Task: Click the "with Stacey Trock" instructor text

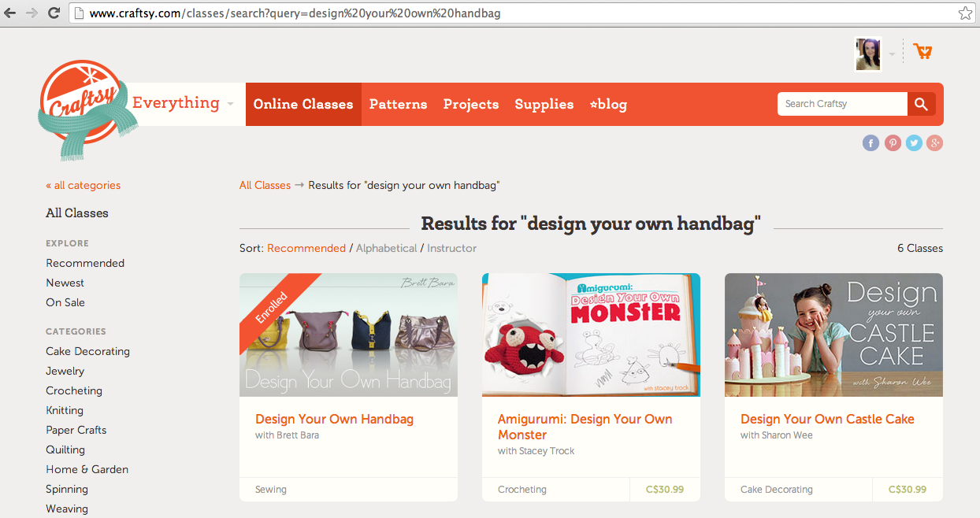Action: (x=536, y=451)
